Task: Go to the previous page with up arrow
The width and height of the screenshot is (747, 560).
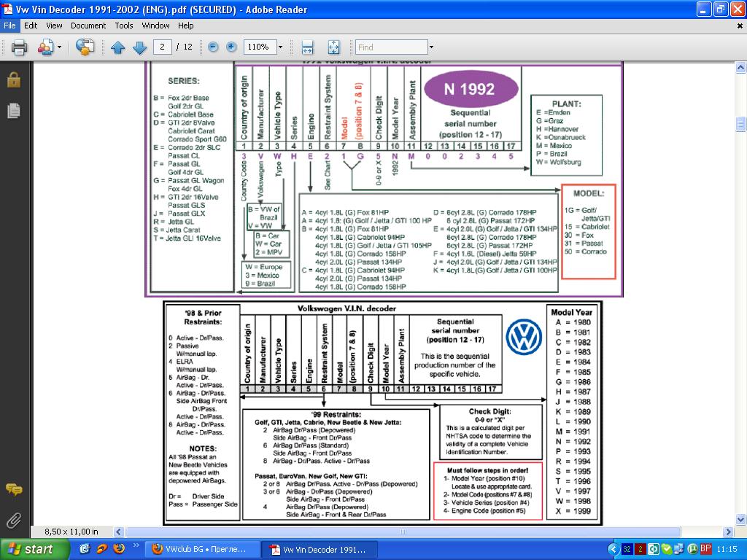Action: coord(117,47)
